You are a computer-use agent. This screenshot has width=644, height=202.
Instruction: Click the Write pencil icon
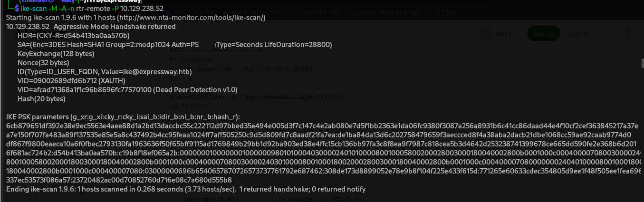click(487, 34)
